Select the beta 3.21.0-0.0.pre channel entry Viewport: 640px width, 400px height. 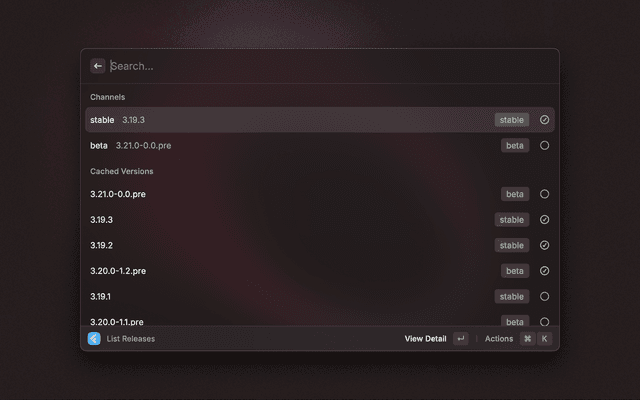point(320,145)
